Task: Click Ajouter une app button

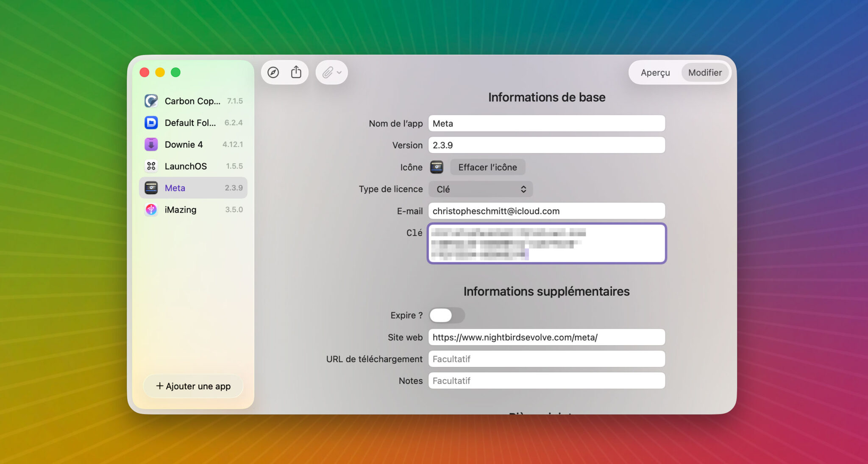Action: pos(193,386)
